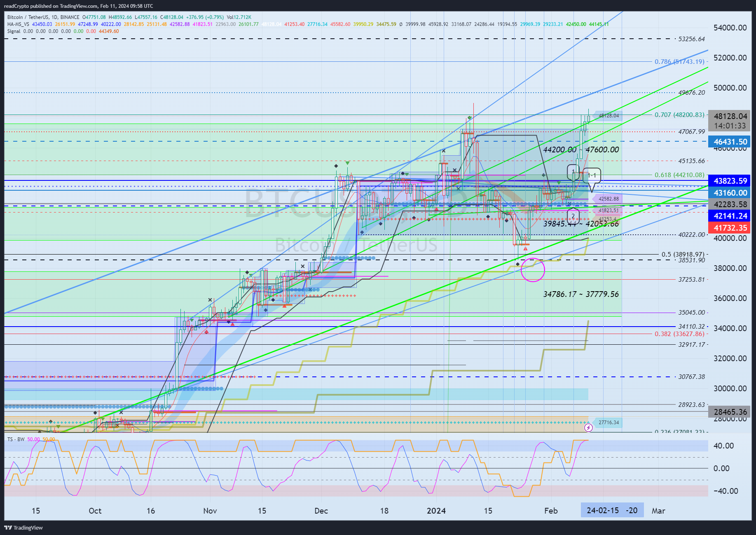Screen dimensions: 756x535
Task: Click the Mar label on time axis
Action: click(658, 511)
